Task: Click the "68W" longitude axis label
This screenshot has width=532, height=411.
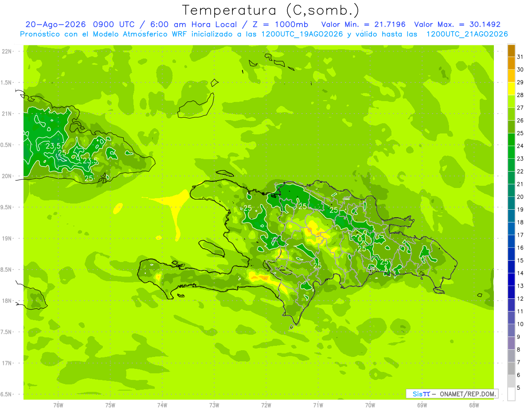Action: coord(474,405)
